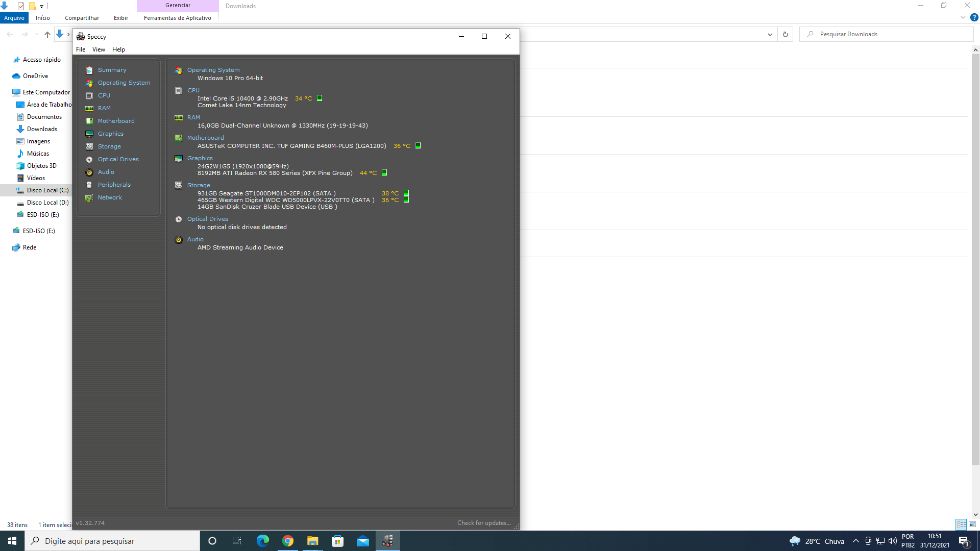The height and width of the screenshot is (551, 980).
Task: Switch to Exibir ribbon tab in Explorer
Action: [121, 18]
